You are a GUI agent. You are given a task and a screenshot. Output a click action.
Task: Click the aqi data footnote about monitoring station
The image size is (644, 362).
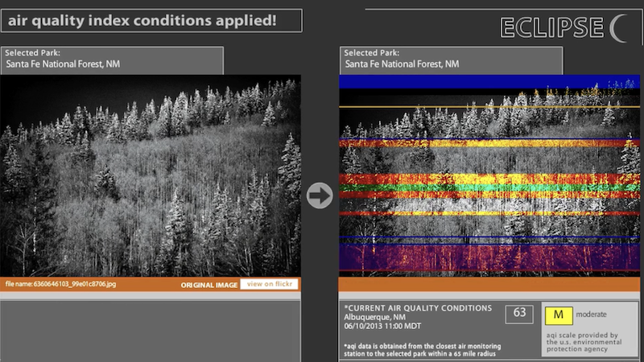[418, 349]
